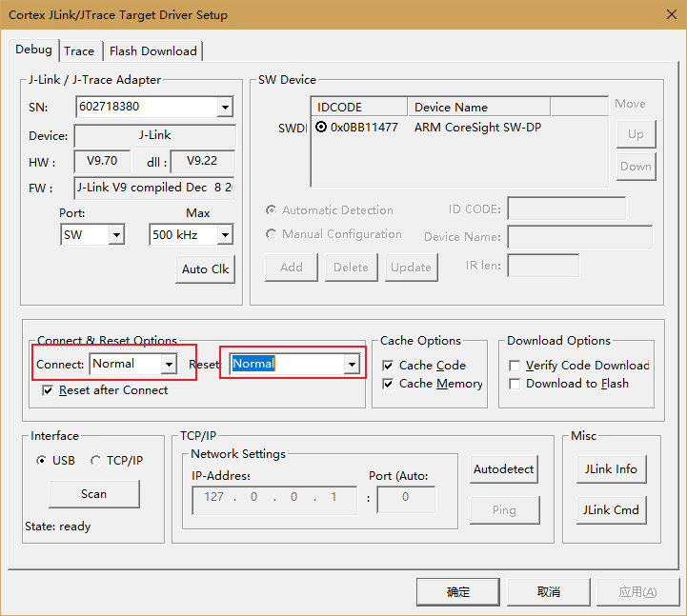This screenshot has height=616, width=687.
Task: Open the SN serial number dropdown
Action: point(225,107)
